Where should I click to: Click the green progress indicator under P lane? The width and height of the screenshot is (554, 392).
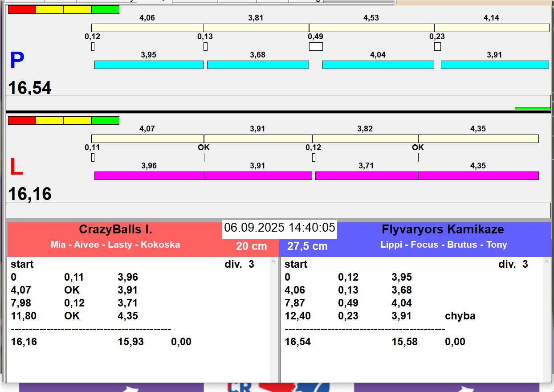[x=533, y=108]
